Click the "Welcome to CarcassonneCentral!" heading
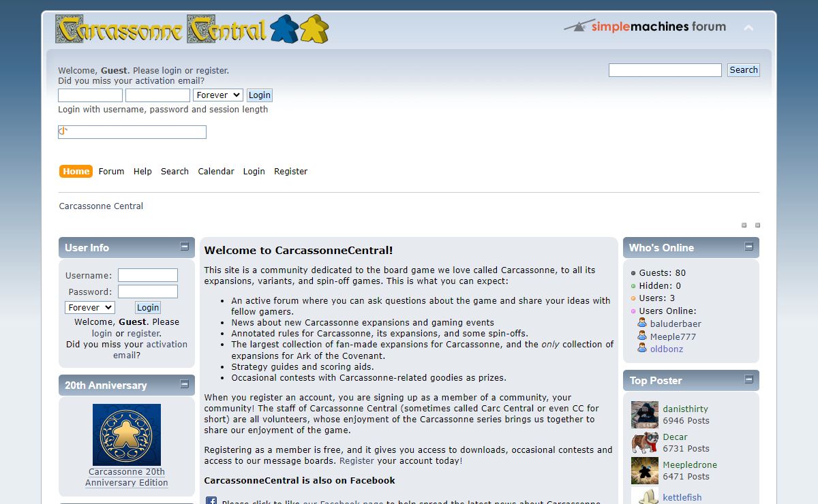 pyautogui.click(x=299, y=251)
